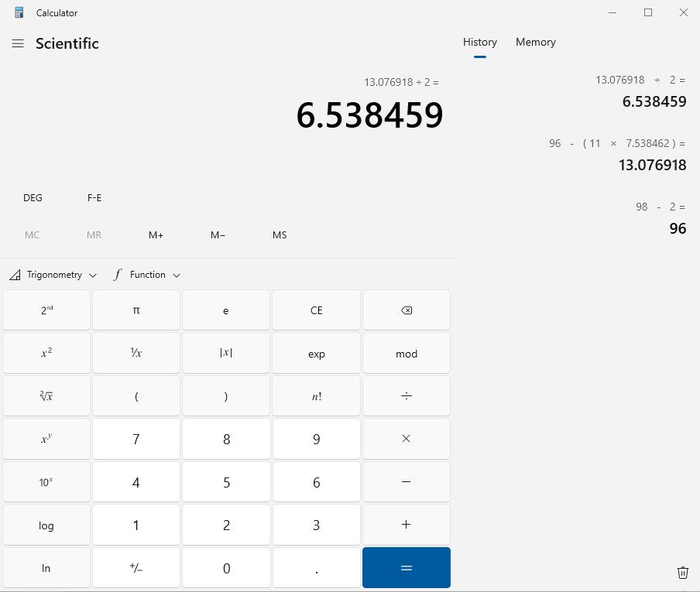Click the decimal point key
The height and width of the screenshot is (592, 700).
coord(316,567)
